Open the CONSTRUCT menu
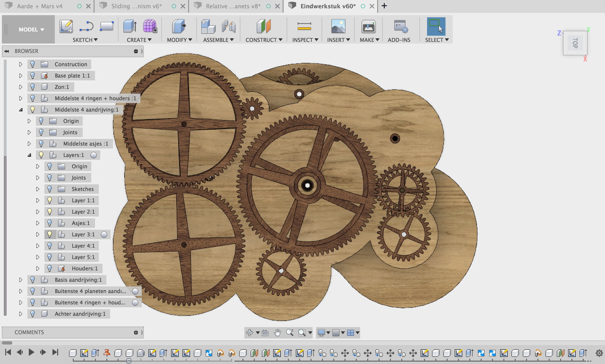This screenshot has width=605, height=364. point(264,40)
